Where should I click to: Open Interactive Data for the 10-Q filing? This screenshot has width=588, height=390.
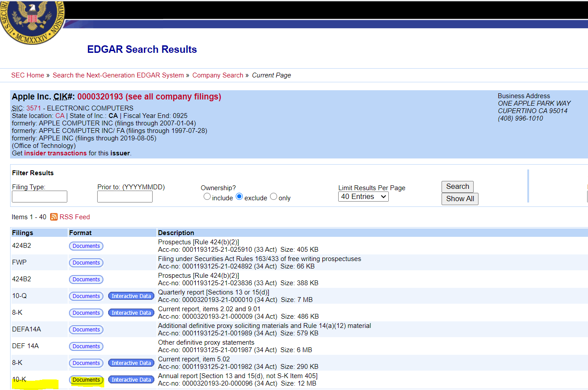[x=131, y=296]
